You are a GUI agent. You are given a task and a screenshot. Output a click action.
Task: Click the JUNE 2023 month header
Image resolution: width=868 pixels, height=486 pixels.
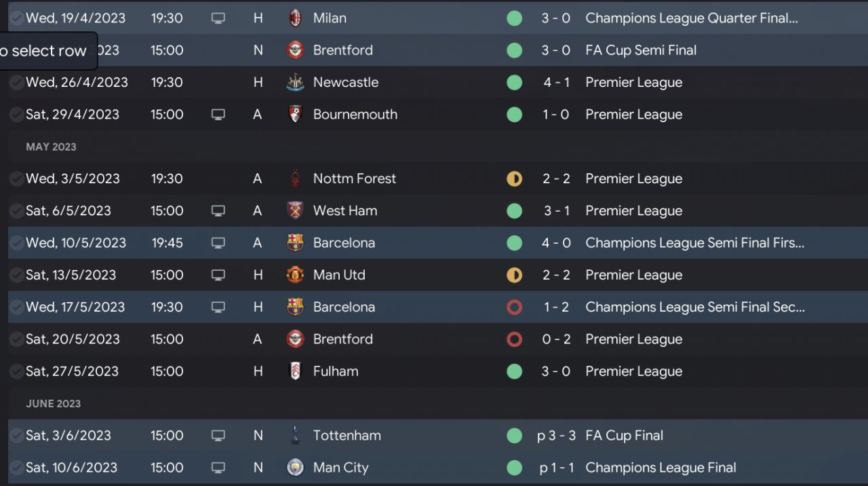53,404
